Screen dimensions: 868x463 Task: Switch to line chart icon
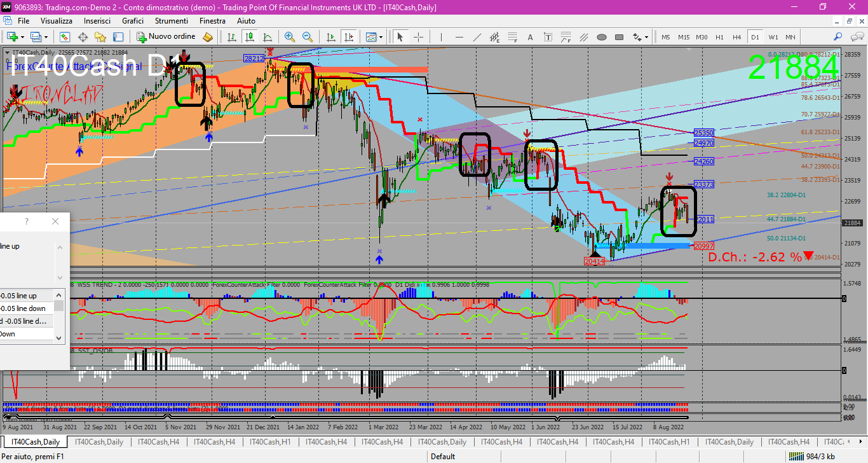click(268, 37)
